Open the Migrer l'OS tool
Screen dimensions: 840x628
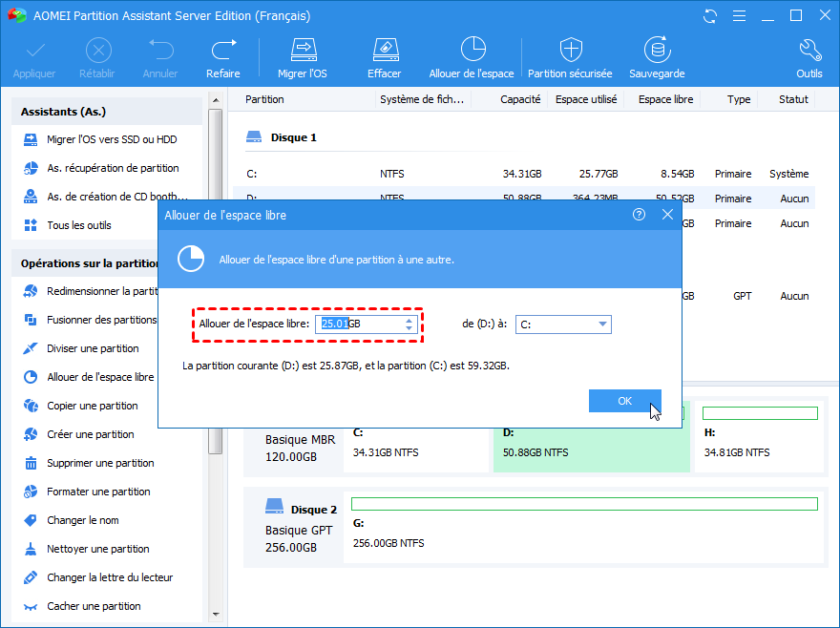point(303,58)
